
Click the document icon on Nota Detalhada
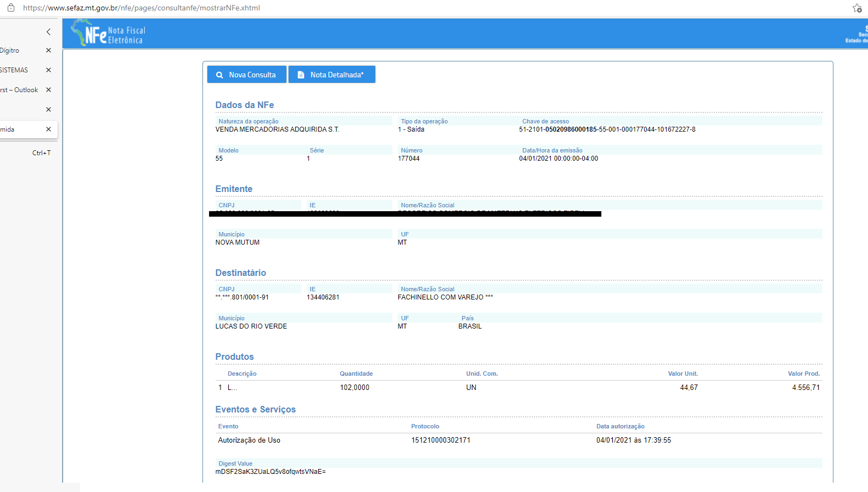[301, 75]
